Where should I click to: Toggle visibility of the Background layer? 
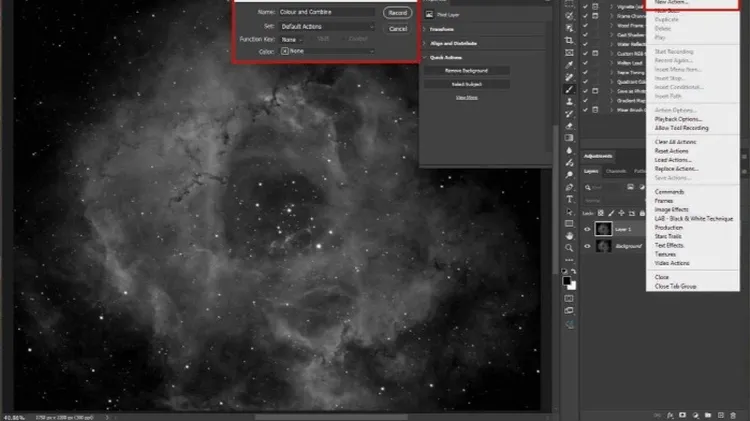tap(588, 246)
